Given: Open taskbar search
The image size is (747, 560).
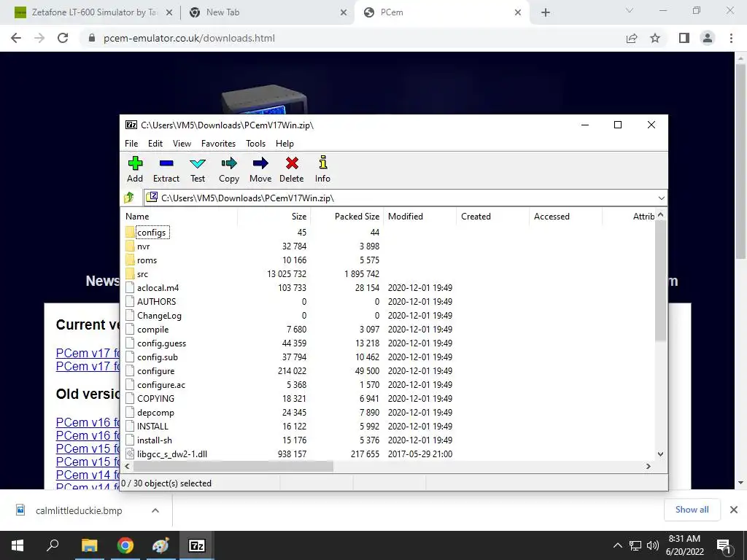Looking at the screenshot, I should (53, 545).
